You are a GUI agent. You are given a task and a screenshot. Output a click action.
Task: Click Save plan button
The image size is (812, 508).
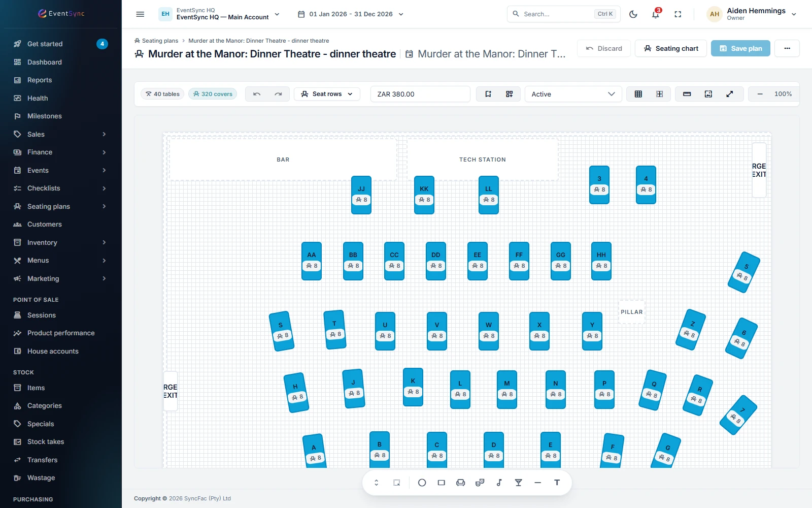tap(740, 48)
